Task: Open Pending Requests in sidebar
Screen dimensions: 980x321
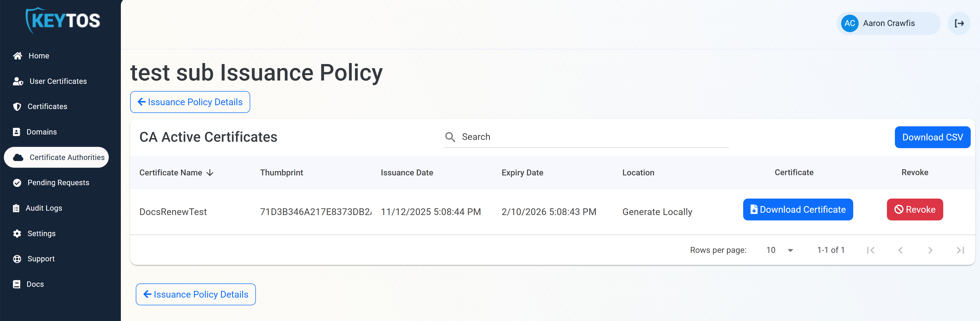Action: [58, 183]
